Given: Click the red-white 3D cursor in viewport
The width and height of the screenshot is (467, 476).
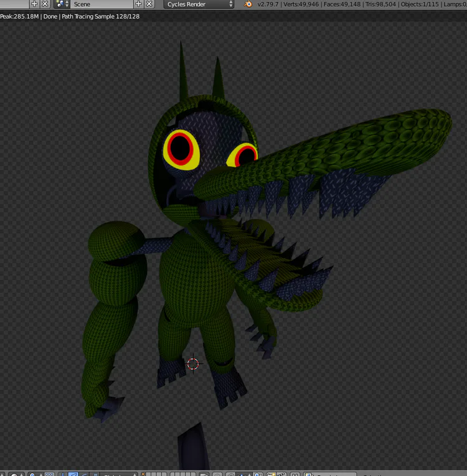Looking at the screenshot, I should pyautogui.click(x=193, y=363).
